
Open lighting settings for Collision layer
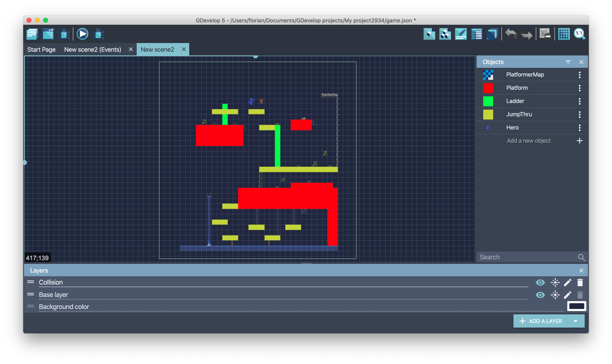tap(555, 283)
